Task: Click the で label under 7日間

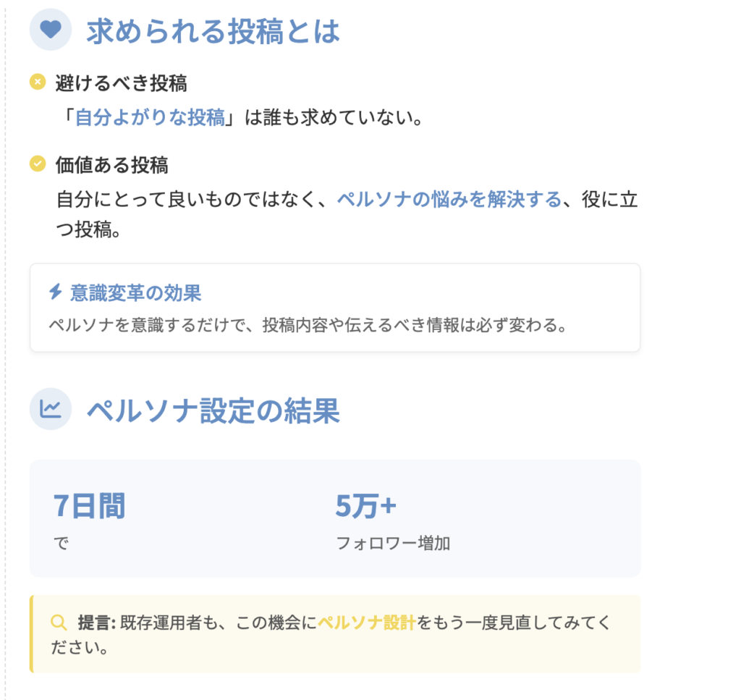Action: pyautogui.click(x=61, y=543)
